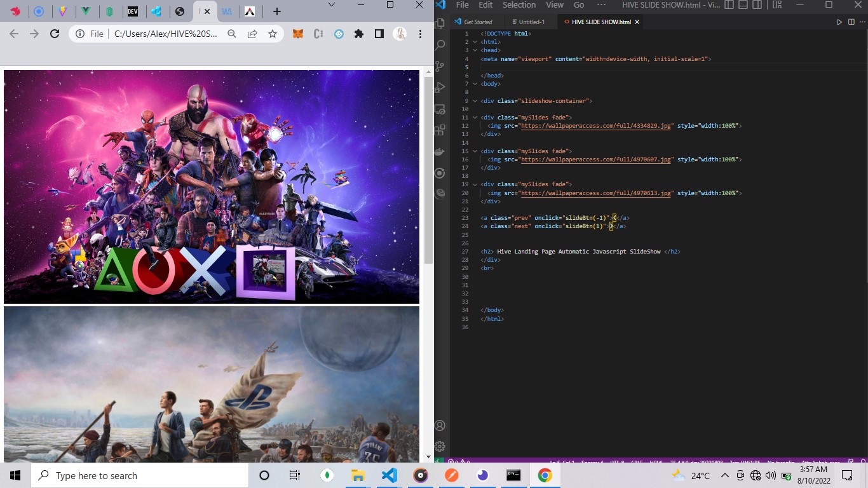Go back in Chrome
868x488 pixels.
coord(14,34)
